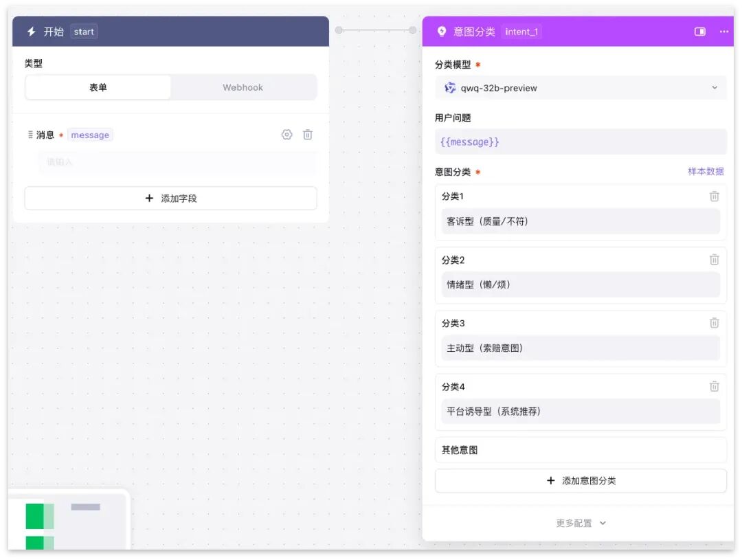Viewport: 742px width, 560px height.
Task: Delete 分类3 using its trash icon
Action: [x=714, y=323]
